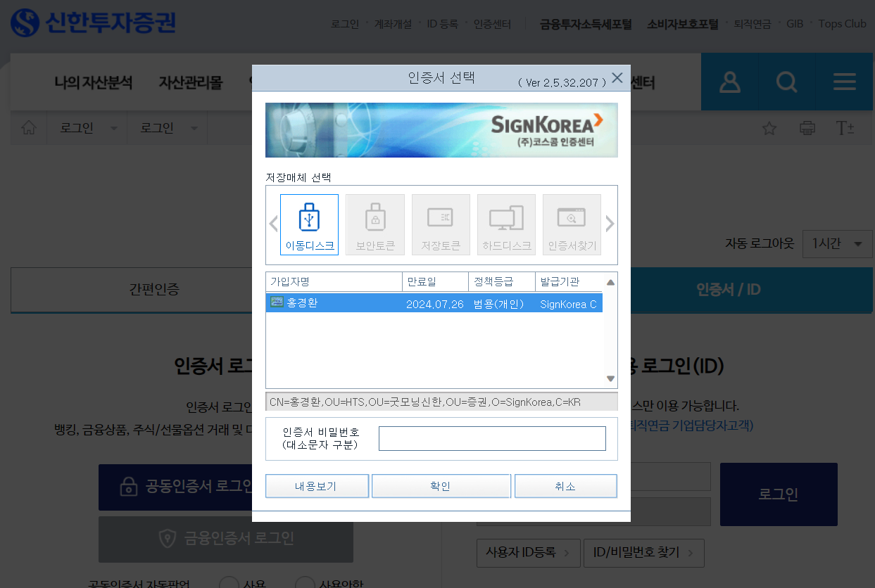Viewport: 875px width, 588px height.
Task: Adjust text size with T± icon
Action: pos(845,128)
